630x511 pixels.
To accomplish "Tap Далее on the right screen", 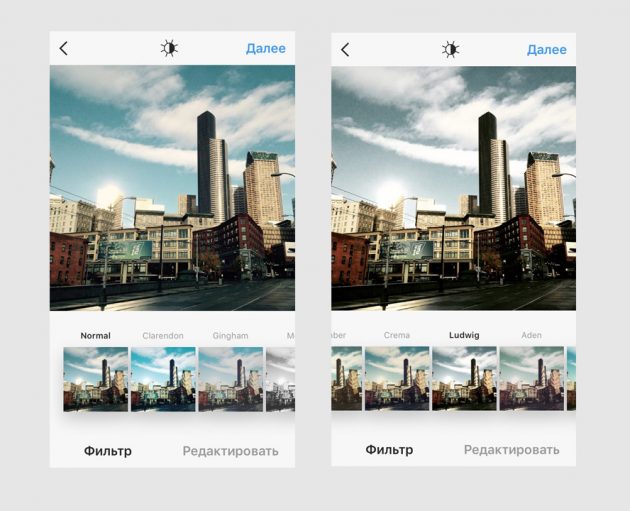I will [547, 50].
